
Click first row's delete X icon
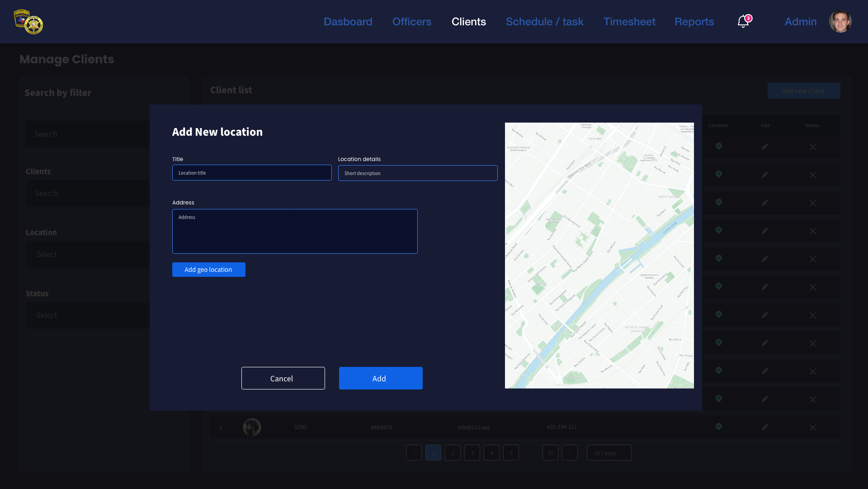pyautogui.click(x=812, y=147)
